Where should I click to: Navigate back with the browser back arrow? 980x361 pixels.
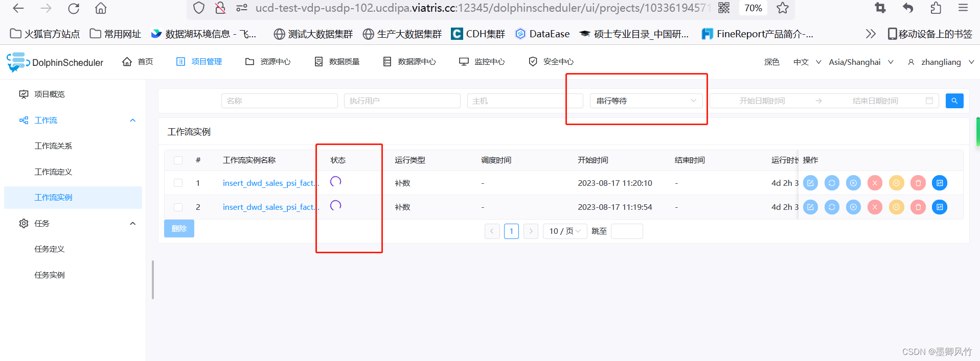tap(18, 8)
